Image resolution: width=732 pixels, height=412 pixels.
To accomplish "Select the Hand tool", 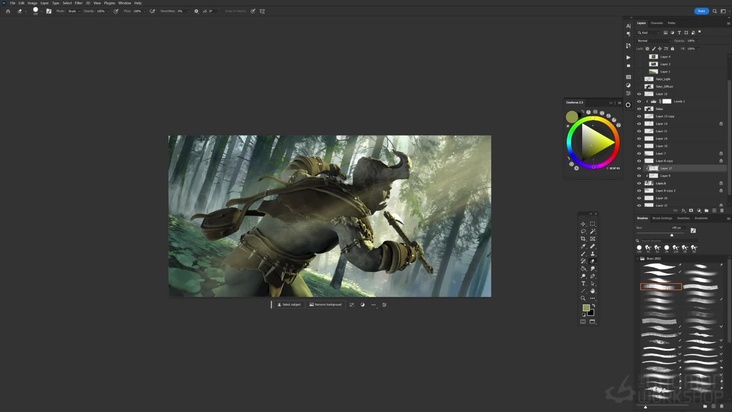I will tap(592, 291).
